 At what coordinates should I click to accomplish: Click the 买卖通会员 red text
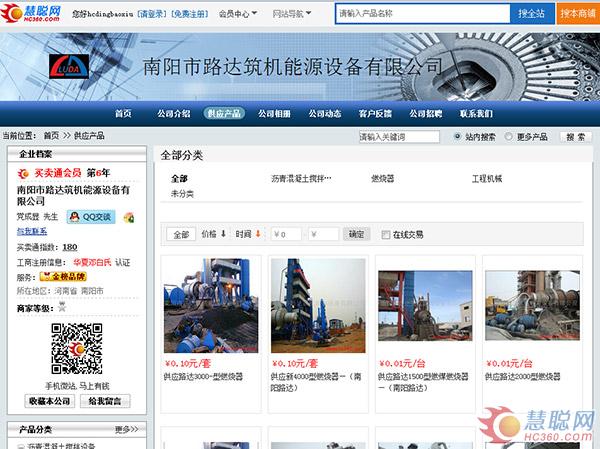[x=58, y=173]
